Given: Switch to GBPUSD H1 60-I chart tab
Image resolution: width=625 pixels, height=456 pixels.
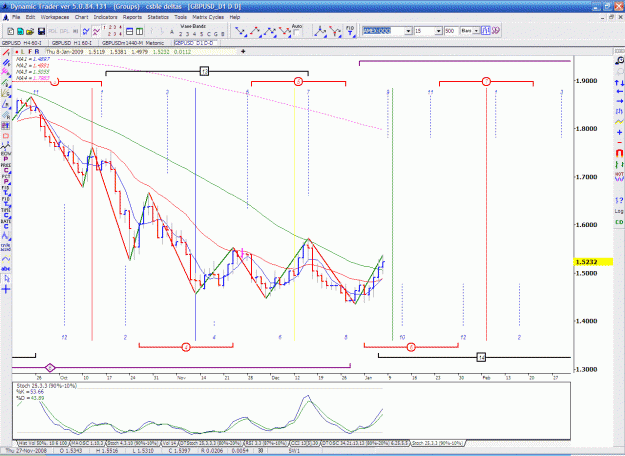Looking at the screenshot, I should 72,43.
